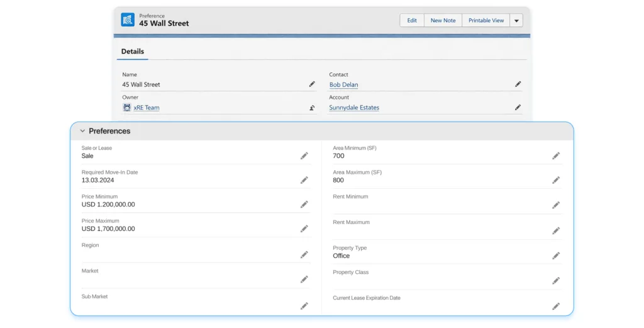The width and height of the screenshot is (644, 328).
Task: Edit Property Class with pencil icon
Action: pyautogui.click(x=556, y=281)
